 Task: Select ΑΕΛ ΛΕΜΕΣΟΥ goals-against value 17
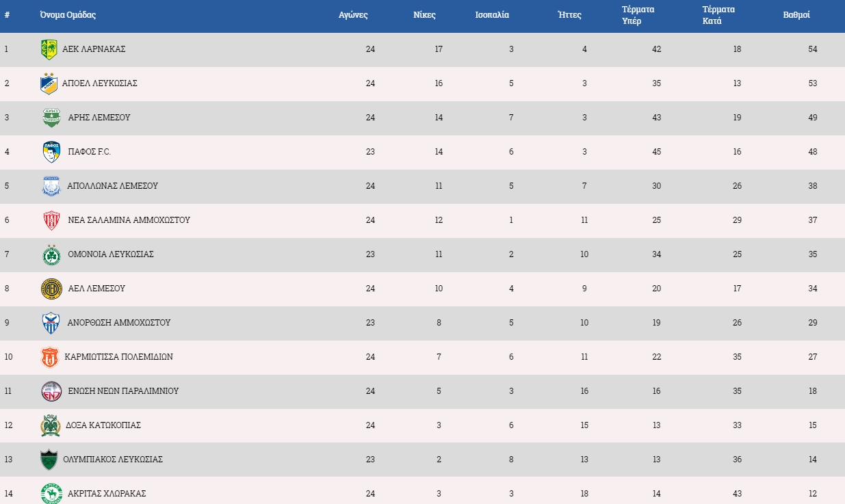point(737,289)
